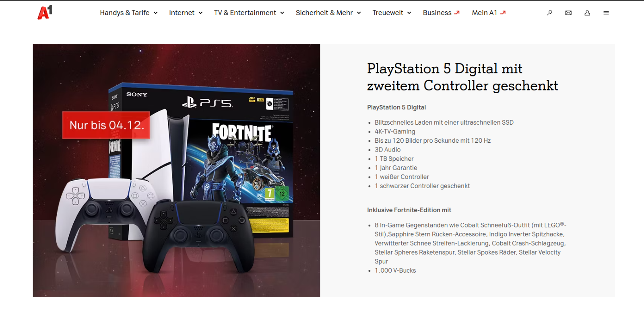Open the envelope contact icon
The height and width of the screenshot is (316, 644).
[x=568, y=13]
